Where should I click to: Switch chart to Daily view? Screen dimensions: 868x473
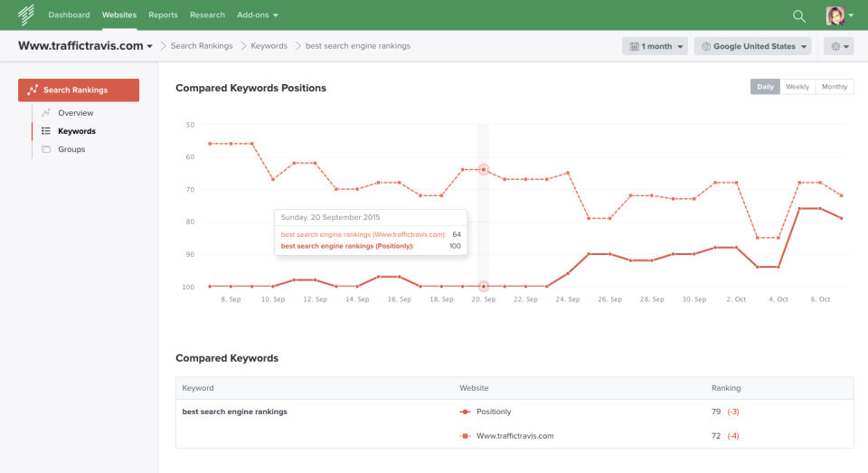765,87
